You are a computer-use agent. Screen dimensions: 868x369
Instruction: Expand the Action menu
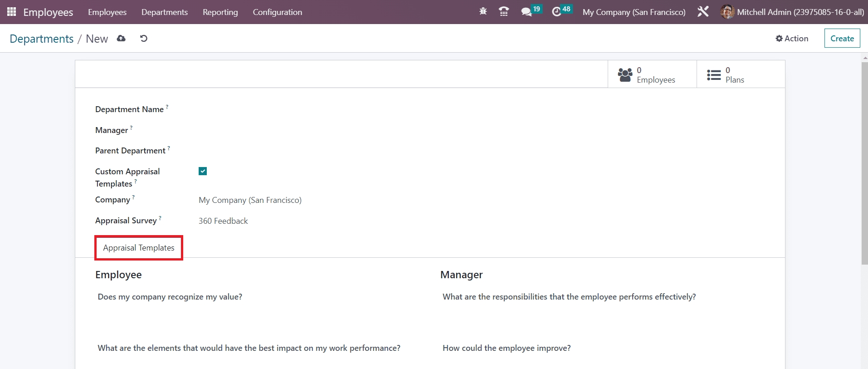pos(792,39)
